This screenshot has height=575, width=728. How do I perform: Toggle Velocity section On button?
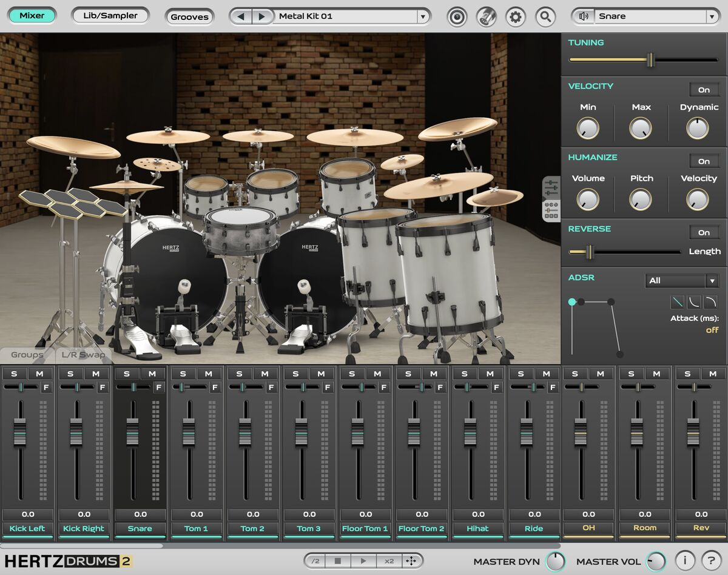pos(704,90)
